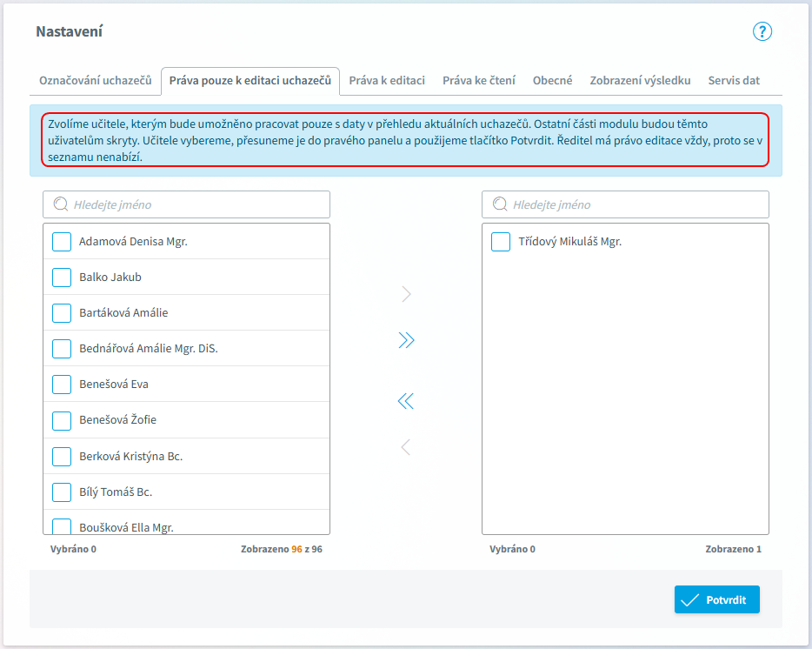Go to the Práva ke čtení tab

[x=479, y=80]
